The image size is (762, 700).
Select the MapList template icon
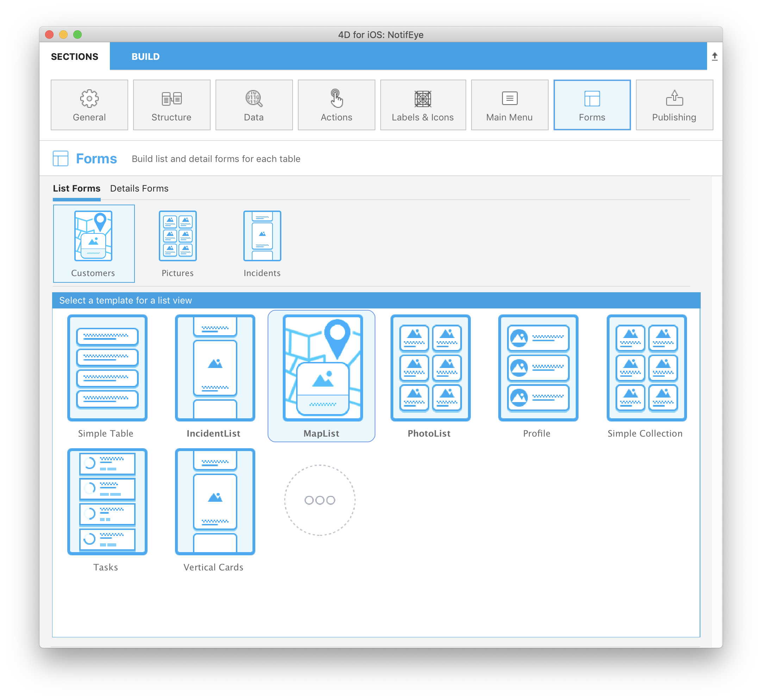coord(321,366)
